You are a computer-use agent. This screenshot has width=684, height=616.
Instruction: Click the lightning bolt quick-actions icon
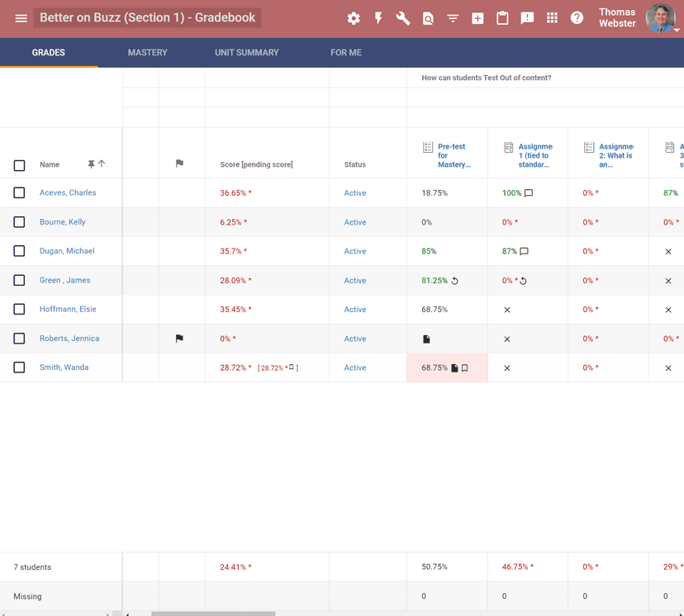point(378,17)
